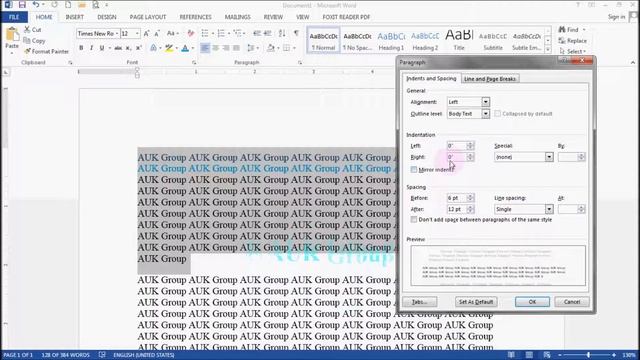Screen dimensions: 640x360
Task: Open the Borders dropdown
Action: 294,48
